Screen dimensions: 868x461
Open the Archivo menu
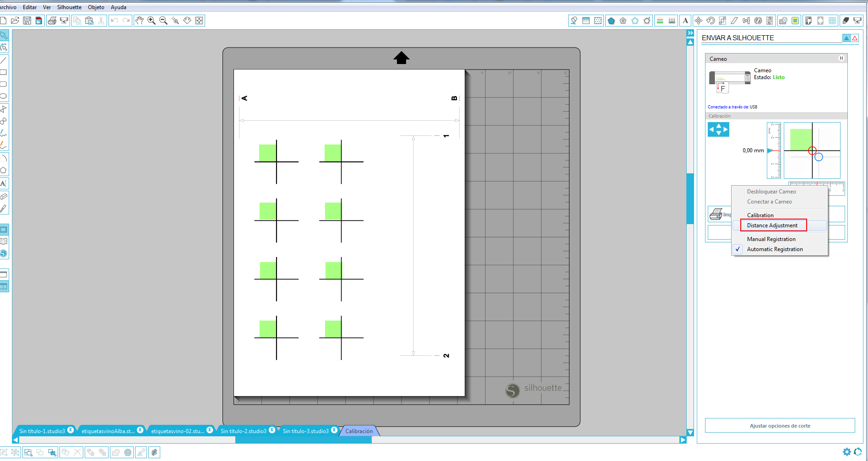click(8, 7)
